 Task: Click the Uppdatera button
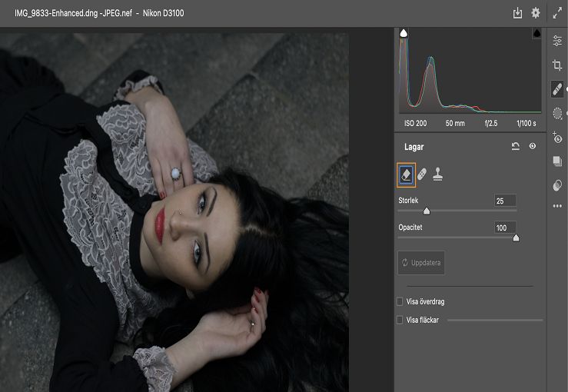421,263
